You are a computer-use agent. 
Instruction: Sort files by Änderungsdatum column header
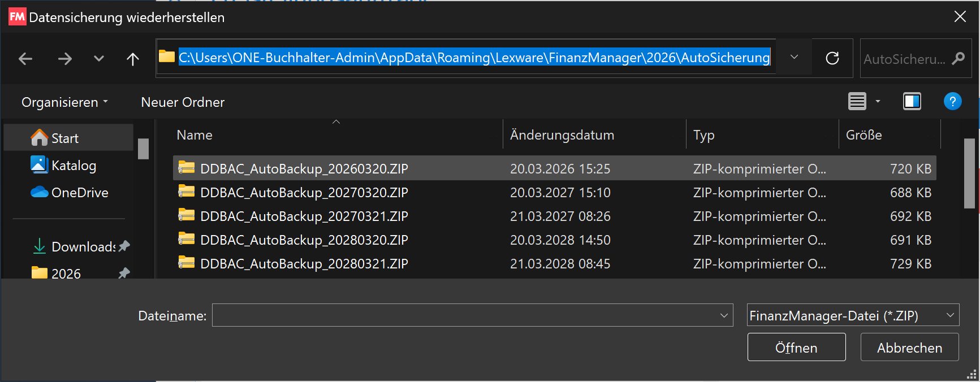(x=562, y=135)
